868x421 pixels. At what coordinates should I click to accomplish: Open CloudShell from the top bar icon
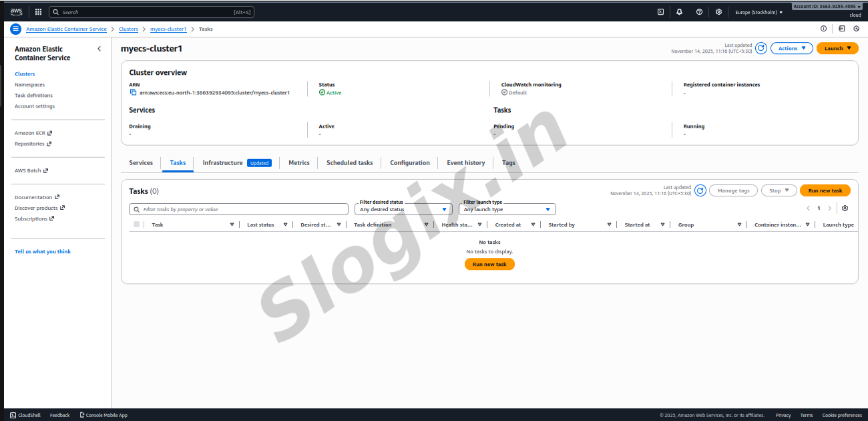tap(660, 12)
